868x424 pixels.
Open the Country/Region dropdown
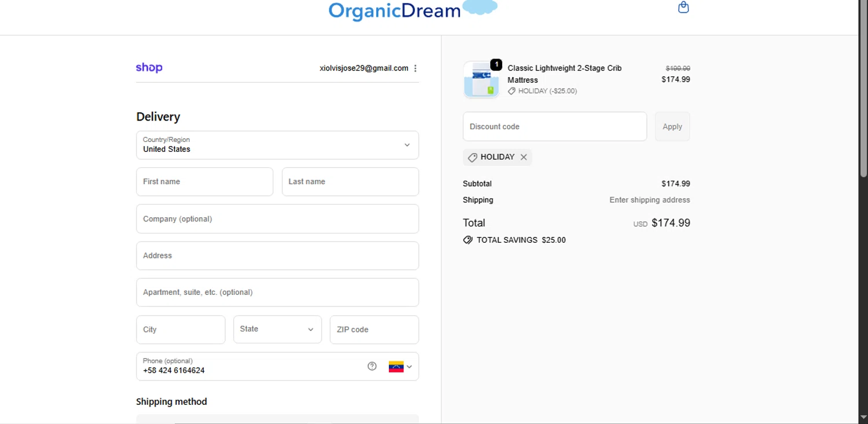(277, 145)
